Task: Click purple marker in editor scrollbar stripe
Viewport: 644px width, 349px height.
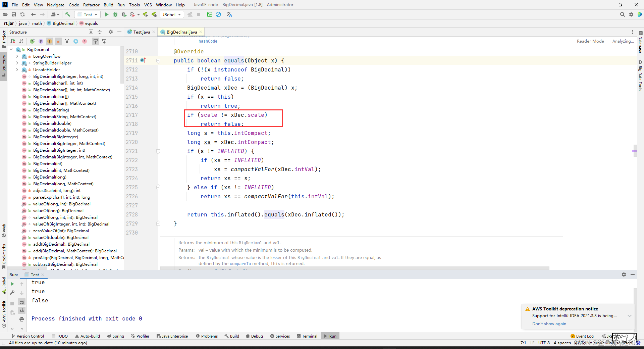Action: pos(635,151)
